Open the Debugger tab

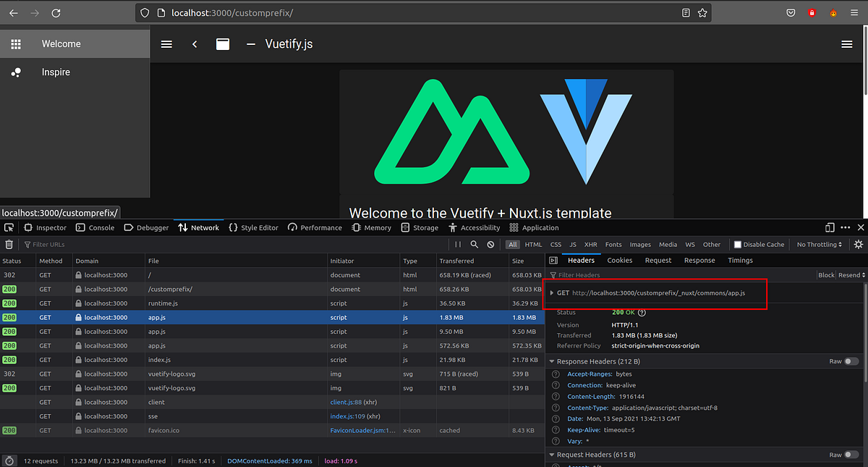coord(146,227)
